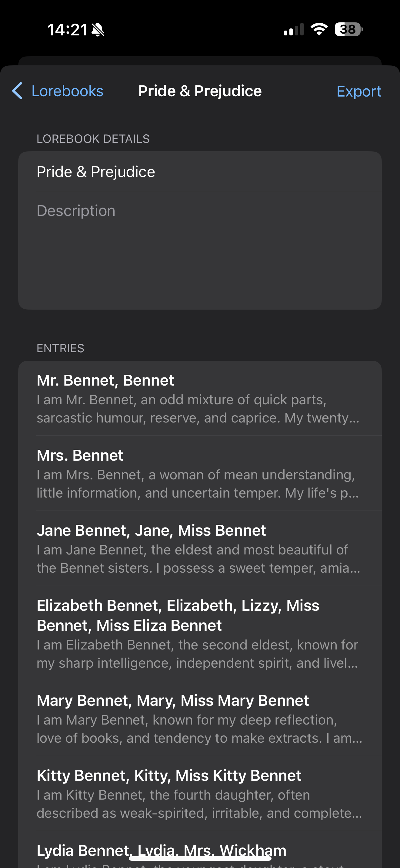Select the Jane Bennet entry

click(x=200, y=549)
